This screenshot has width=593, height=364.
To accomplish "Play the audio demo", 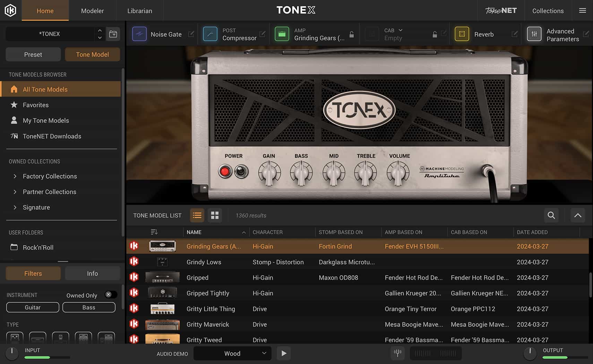I will point(284,353).
